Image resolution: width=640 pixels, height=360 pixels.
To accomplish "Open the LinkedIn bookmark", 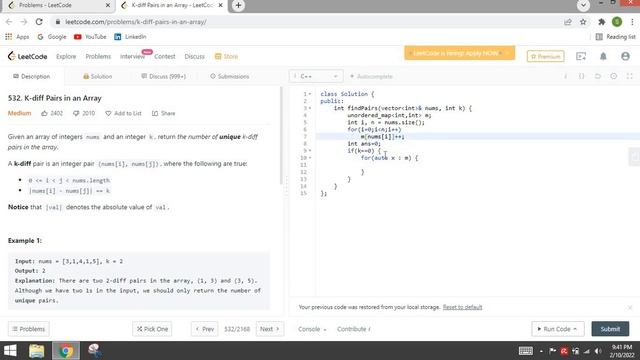I will click(130, 37).
